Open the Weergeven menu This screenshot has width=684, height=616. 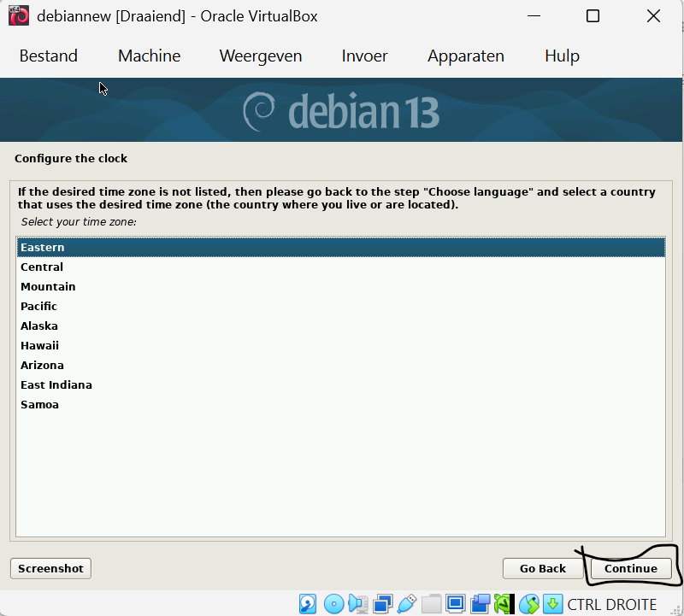[261, 56]
